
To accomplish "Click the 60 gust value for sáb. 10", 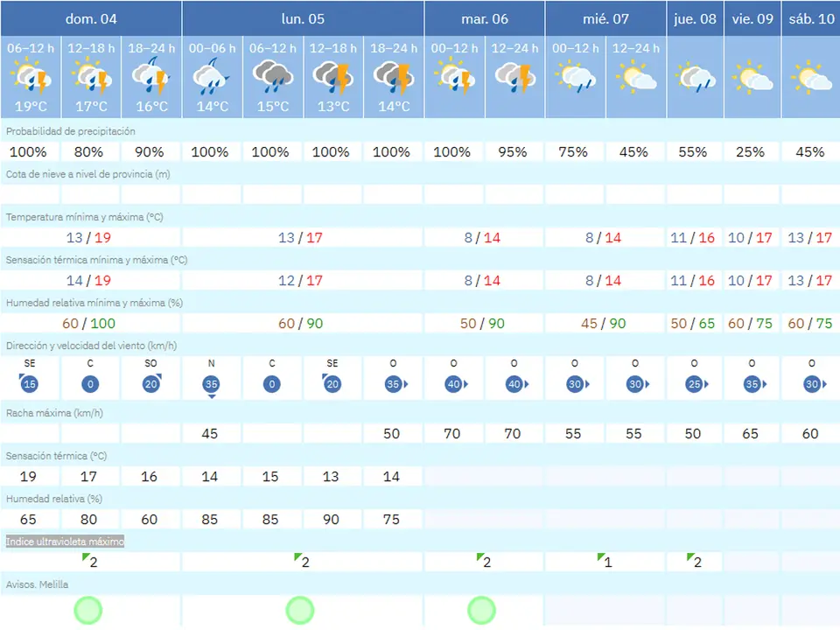I will tap(810, 433).
